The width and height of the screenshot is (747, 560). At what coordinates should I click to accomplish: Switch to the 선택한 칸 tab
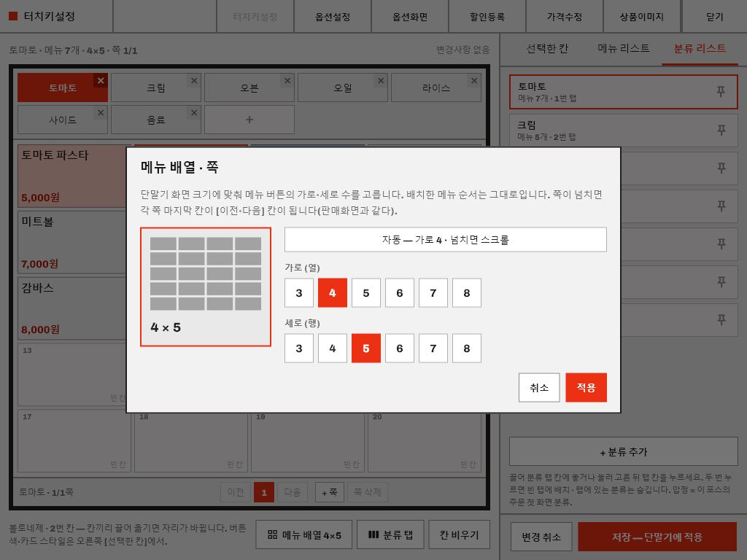(547, 49)
